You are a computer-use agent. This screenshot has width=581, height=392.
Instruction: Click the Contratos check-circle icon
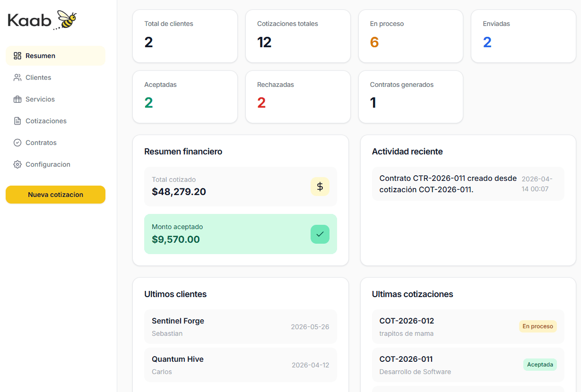click(x=17, y=143)
